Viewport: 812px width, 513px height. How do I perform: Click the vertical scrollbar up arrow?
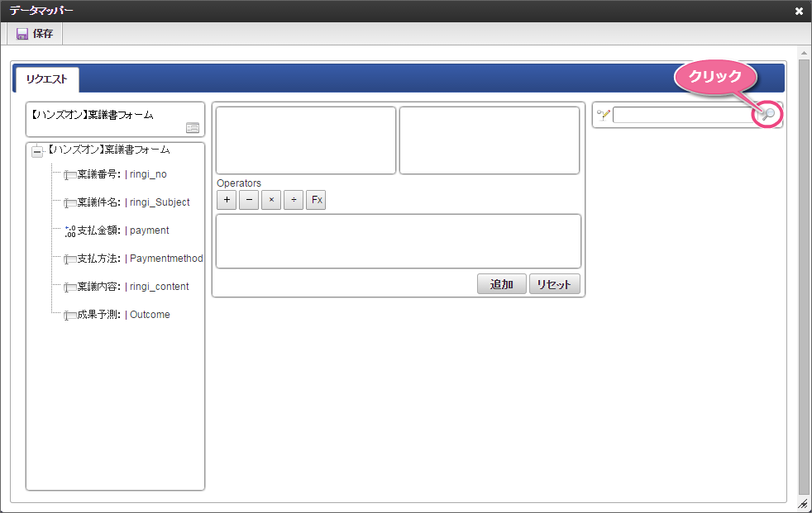coord(804,53)
